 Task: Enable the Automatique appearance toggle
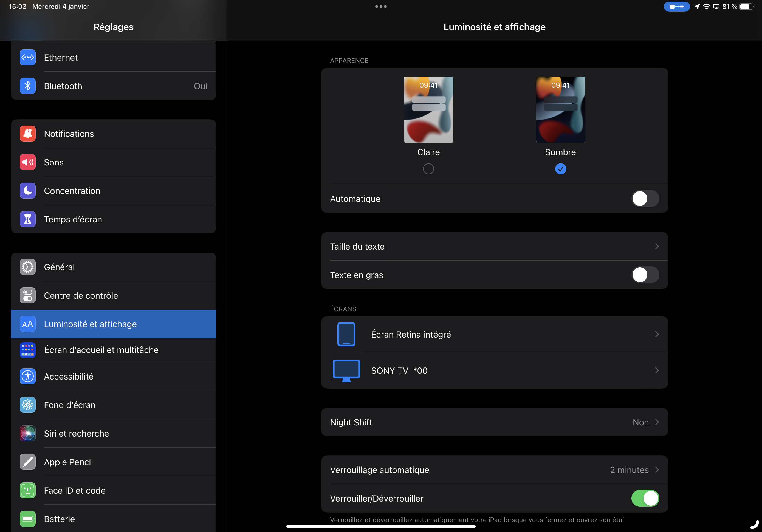click(645, 199)
